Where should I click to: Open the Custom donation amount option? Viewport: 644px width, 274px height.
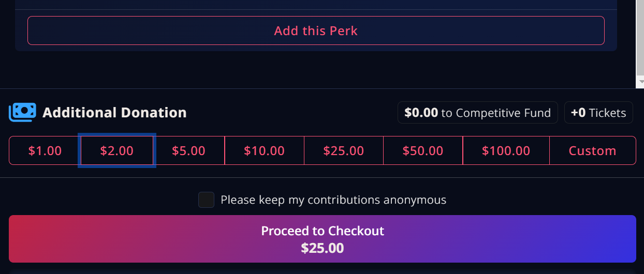pos(593,150)
